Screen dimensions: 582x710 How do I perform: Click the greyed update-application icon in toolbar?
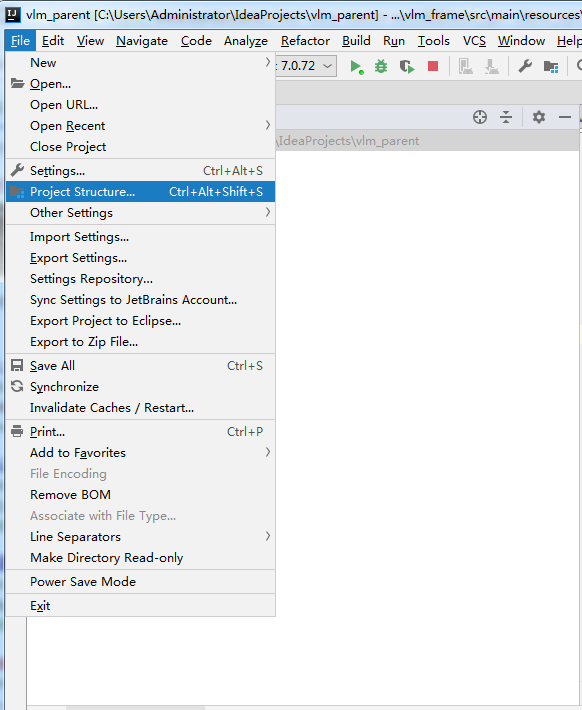(465, 67)
